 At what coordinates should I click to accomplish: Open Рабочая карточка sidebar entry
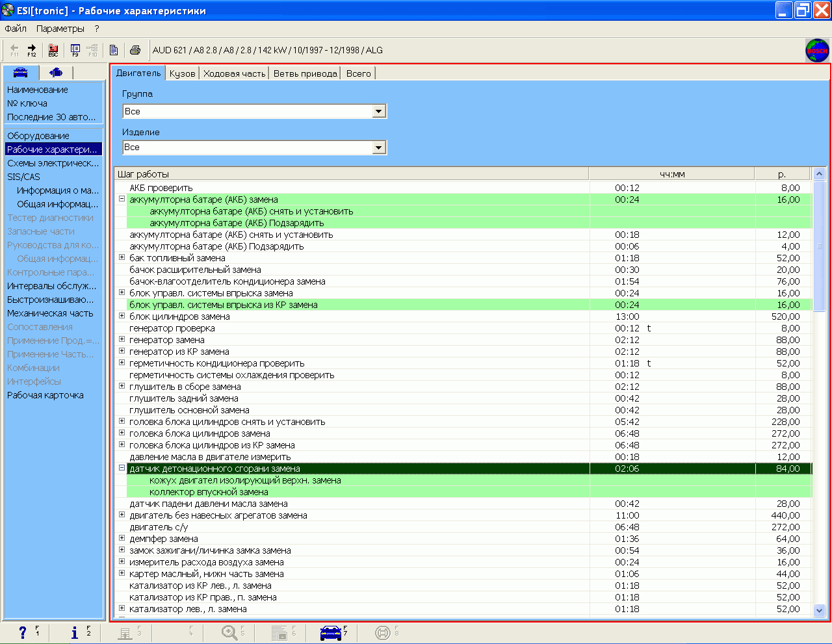45,395
